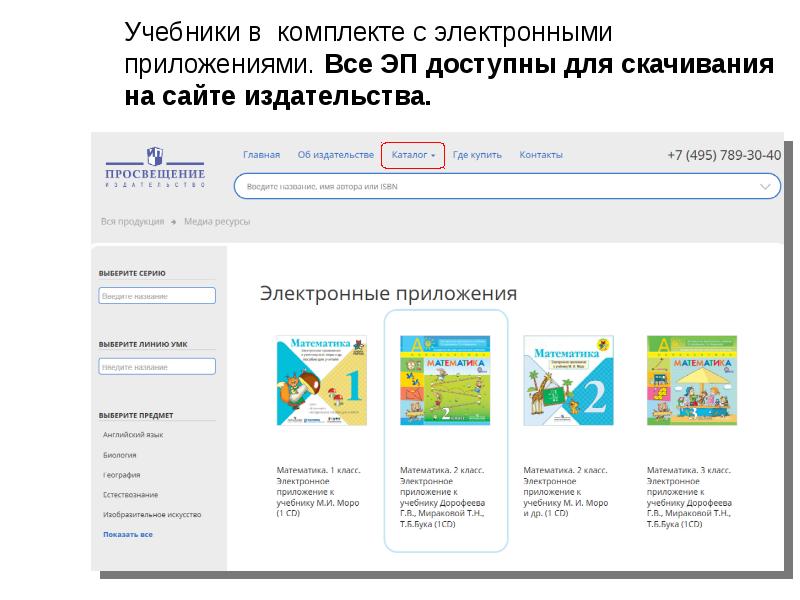Select География subject filter
800x600 pixels.
[x=121, y=475]
